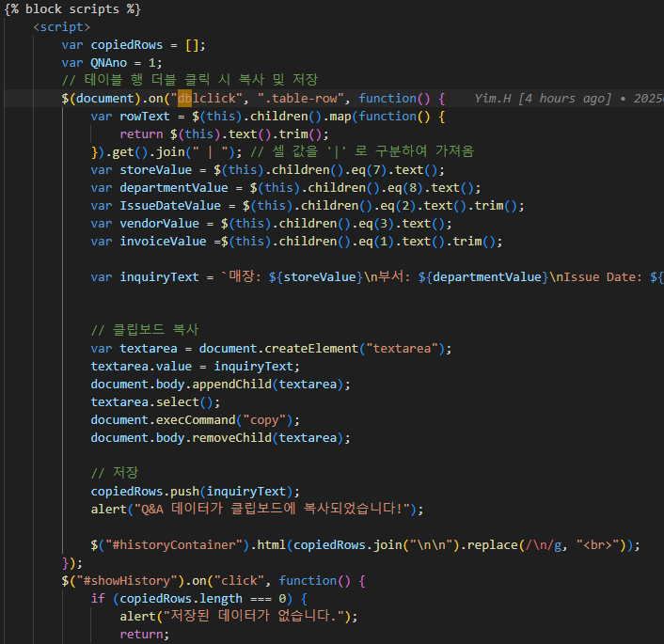Click '${storeValue}' inside the template string
The height and width of the screenshot is (644, 664).
[316, 277]
